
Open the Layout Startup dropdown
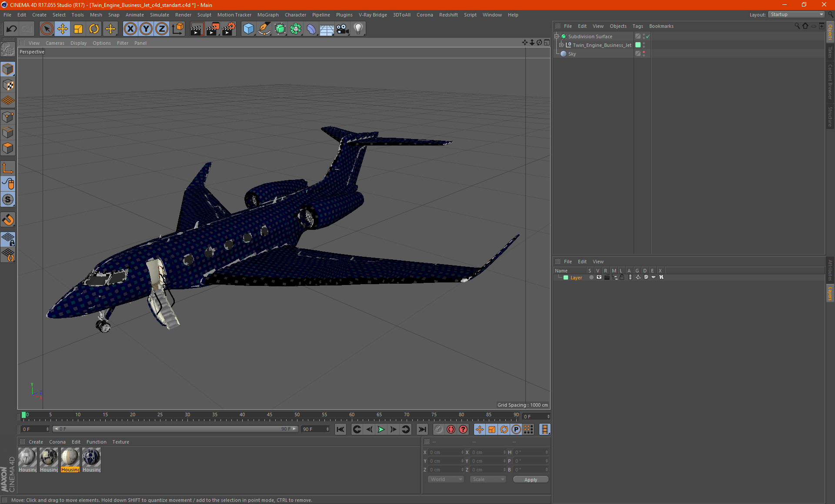796,15
